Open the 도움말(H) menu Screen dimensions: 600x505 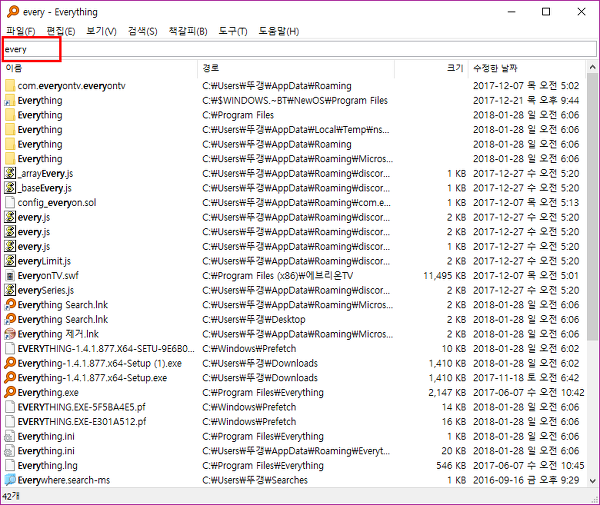pyautogui.click(x=279, y=31)
